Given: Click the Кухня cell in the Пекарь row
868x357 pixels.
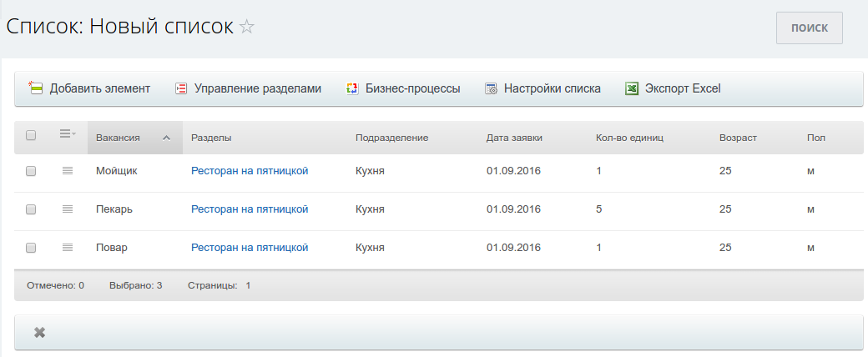Looking at the screenshot, I should [370, 209].
